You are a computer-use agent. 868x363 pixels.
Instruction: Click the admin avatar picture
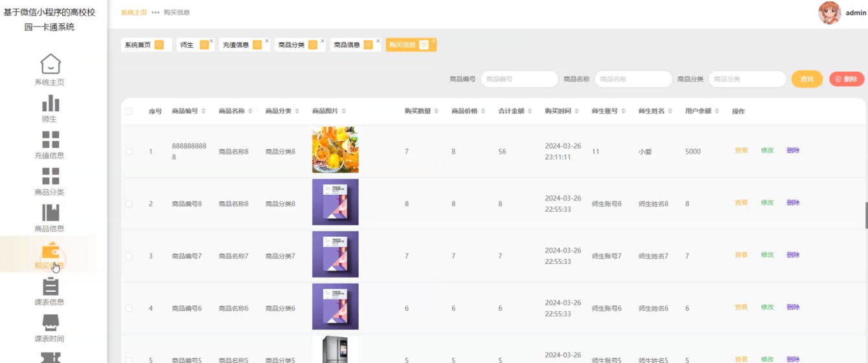830,12
